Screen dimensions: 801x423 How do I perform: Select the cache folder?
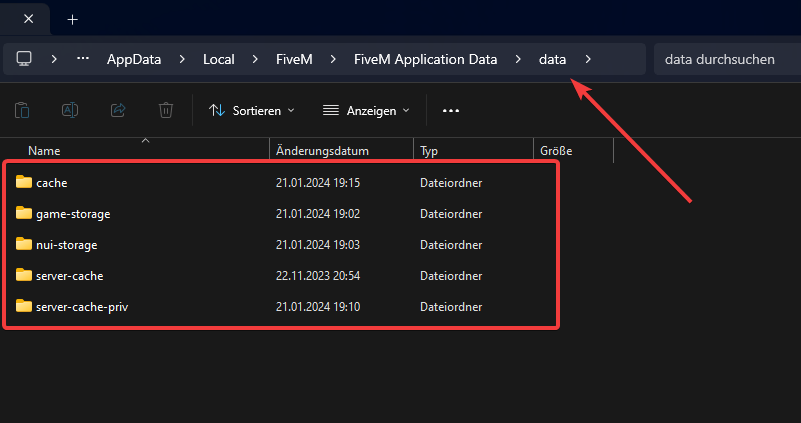tap(52, 183)
